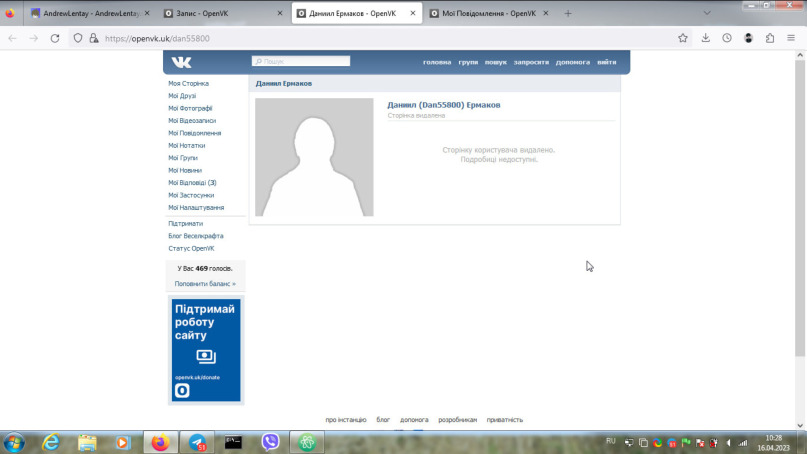The height and width of the screenshot is (454, 807).
Task: Click the VK logo in site header
Action: point(181,62)
